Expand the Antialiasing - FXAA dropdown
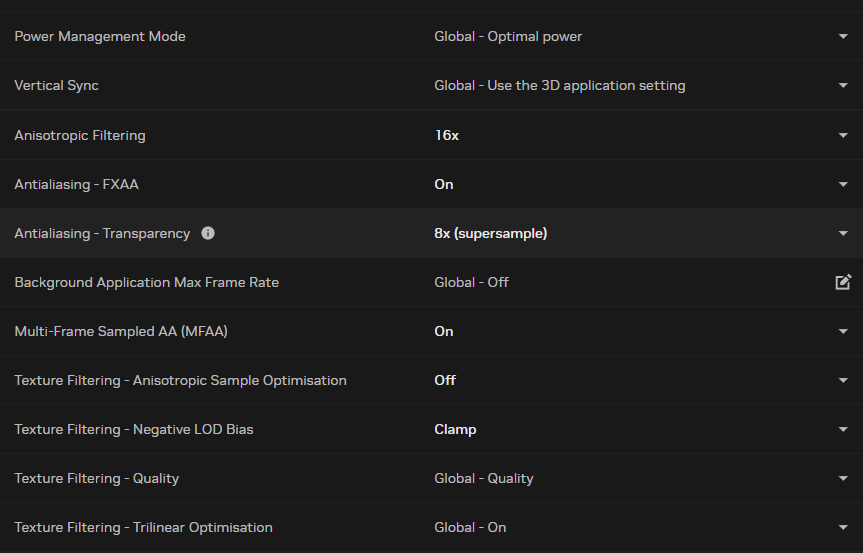This screenshot has height=553, width=863. [x=843, y=184]
